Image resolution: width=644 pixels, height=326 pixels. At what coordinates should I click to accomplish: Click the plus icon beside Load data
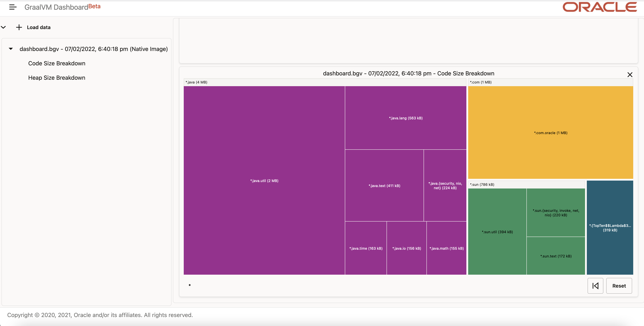click(x=19, y=27)
